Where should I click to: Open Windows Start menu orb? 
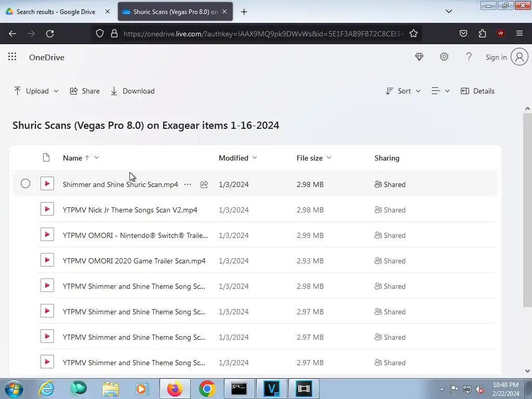click(x=14, y=389)
